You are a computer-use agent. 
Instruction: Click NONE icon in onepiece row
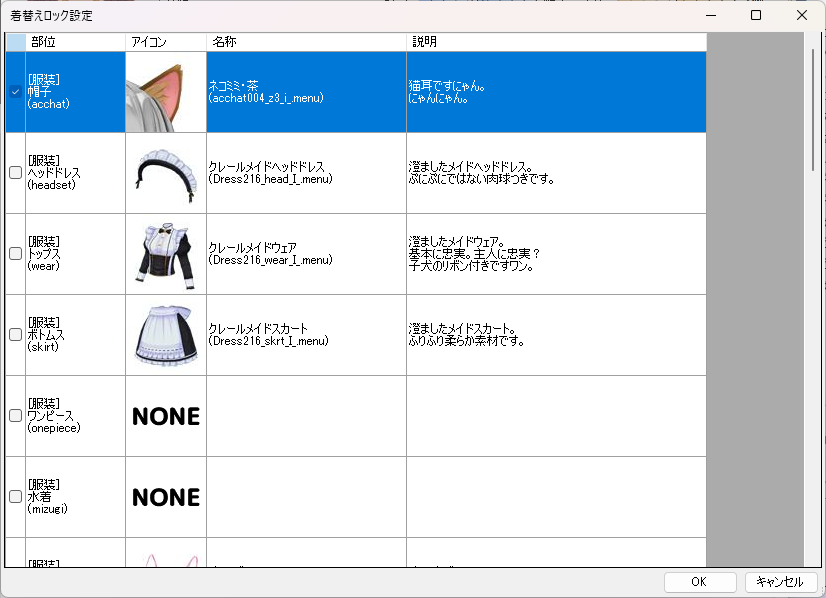pos(165,416)
